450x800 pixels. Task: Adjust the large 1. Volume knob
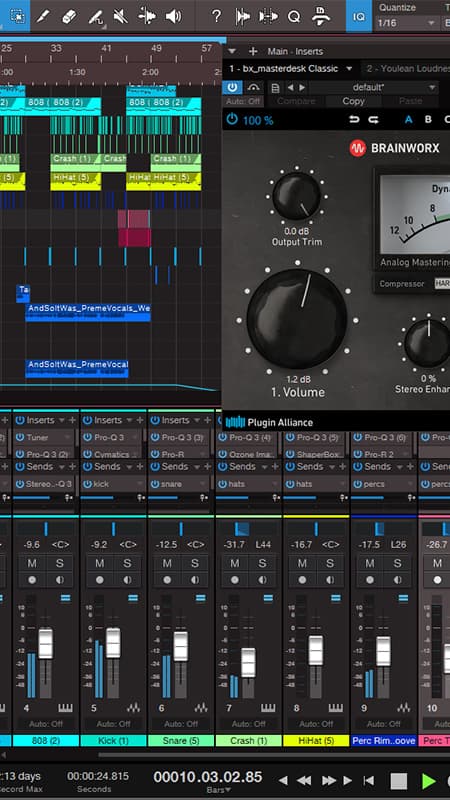[297, 319]
